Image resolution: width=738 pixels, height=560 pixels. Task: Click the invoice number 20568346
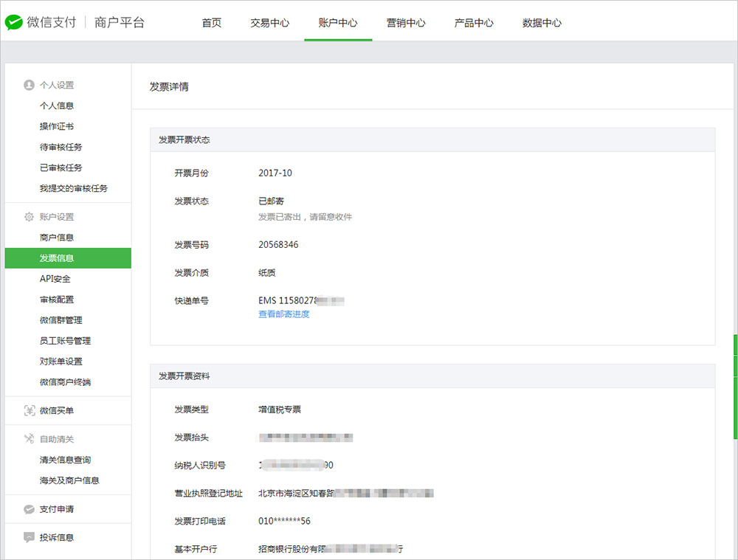click(278, 245)
